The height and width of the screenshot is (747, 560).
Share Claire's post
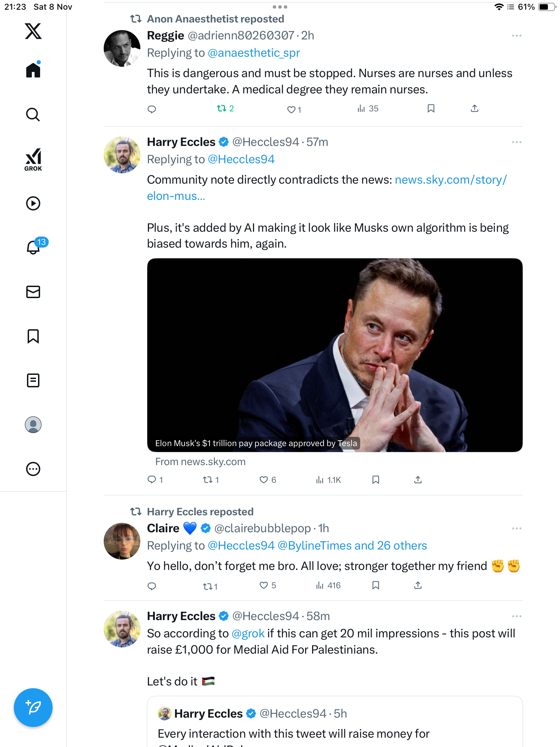click(x=418, y=585)
